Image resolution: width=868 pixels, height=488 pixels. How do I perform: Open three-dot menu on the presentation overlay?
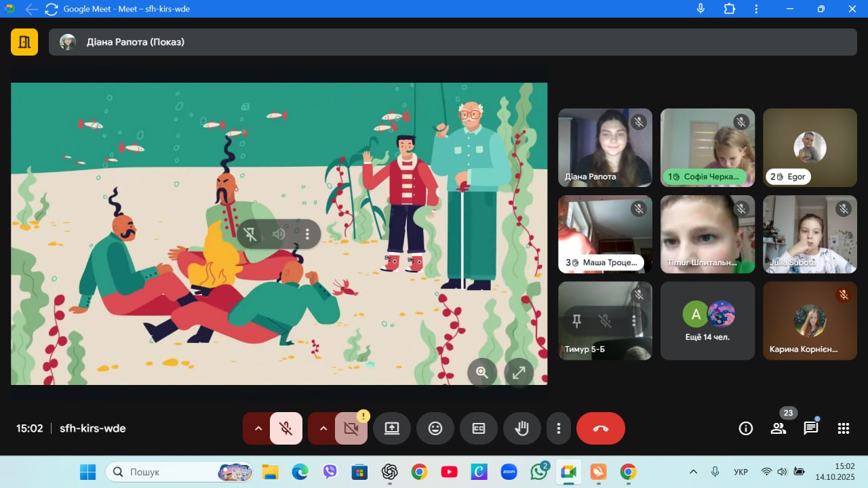pos(307,234)
